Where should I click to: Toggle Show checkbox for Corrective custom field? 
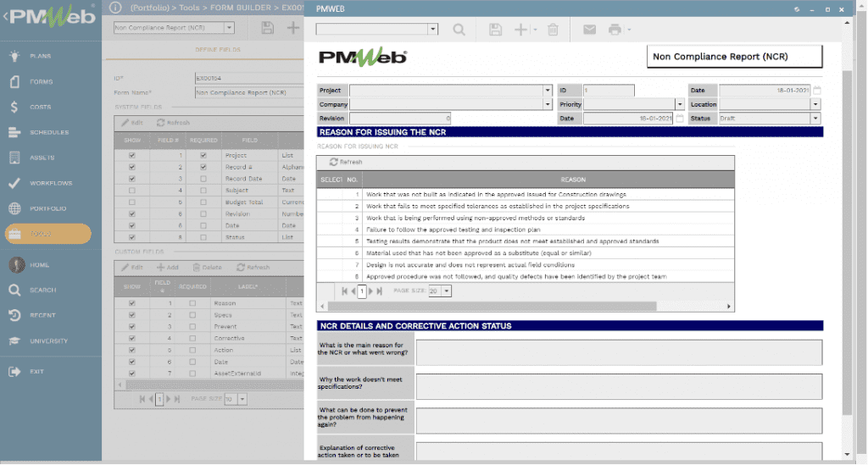pos(131,339)
